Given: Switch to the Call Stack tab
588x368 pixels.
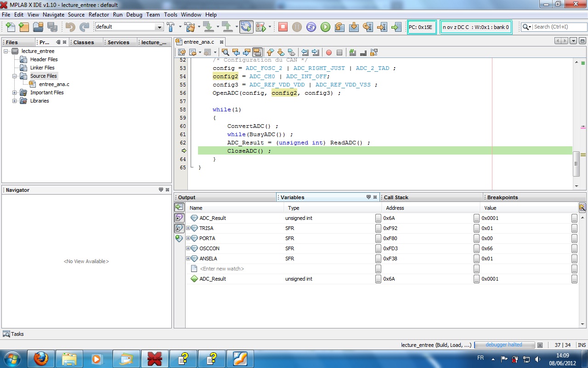Looking at the screenshot, I should tap(396, 197).
